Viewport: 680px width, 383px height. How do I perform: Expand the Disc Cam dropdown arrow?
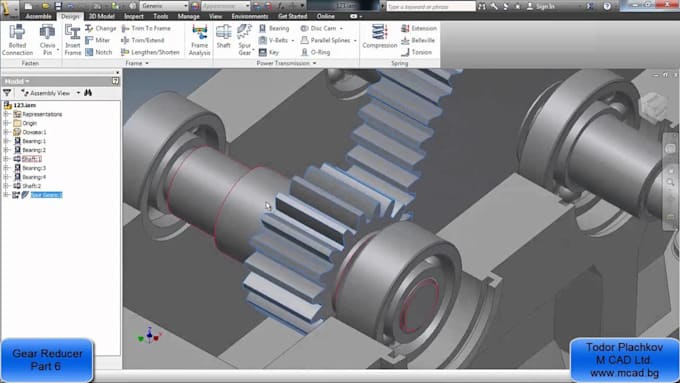pyautogui.click(x=341, y=29)
